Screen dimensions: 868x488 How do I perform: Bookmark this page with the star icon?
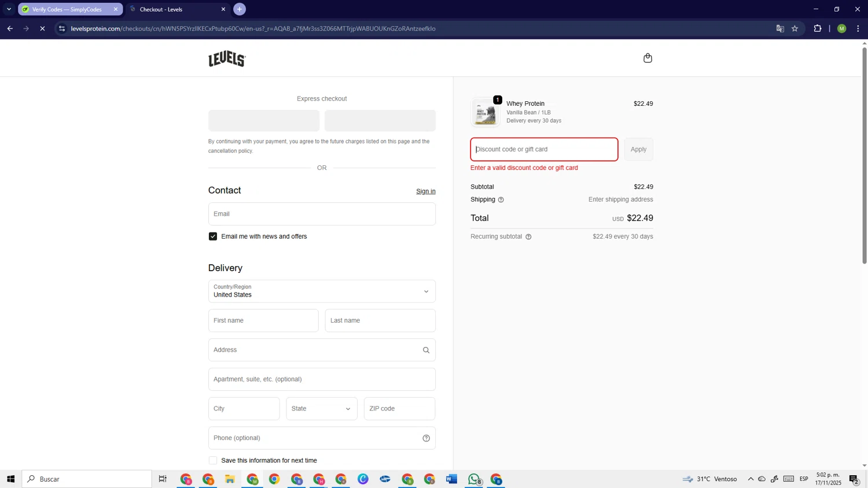click(x=795, y=28)
